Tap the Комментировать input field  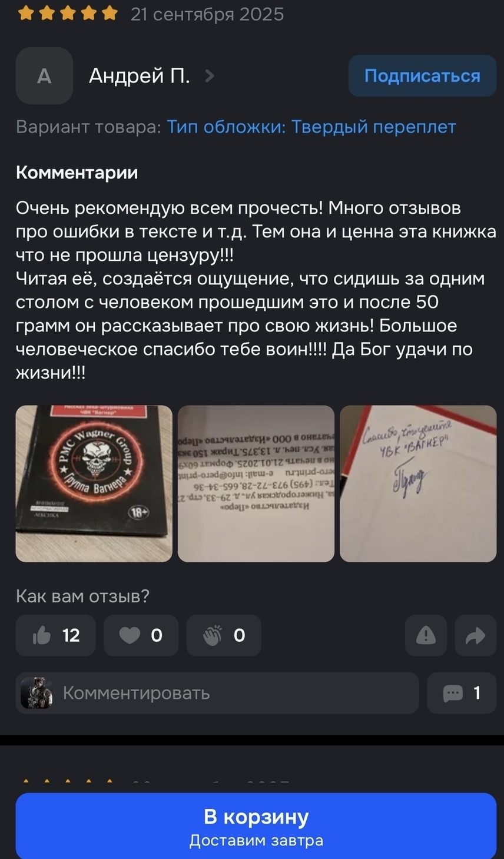pos(217,693)
